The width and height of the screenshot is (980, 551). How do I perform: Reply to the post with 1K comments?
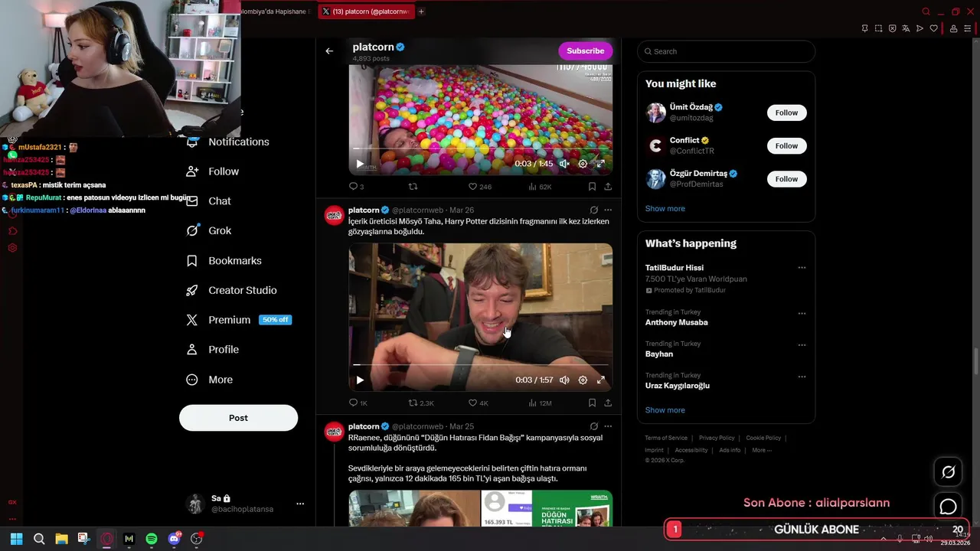358,403
